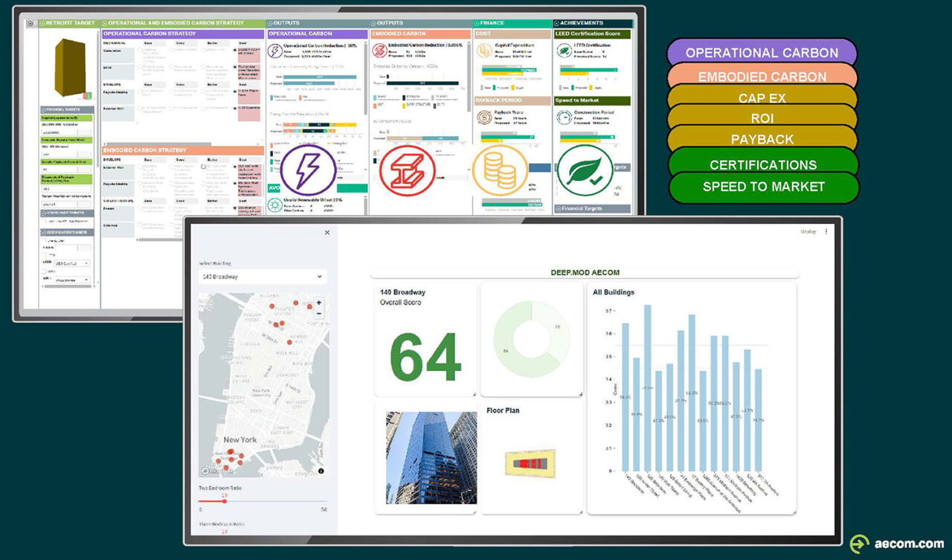The height and width of the screenshot is (560, 952).
Task: Click the yellow coin stack Finance icon
Action: tap(501, 169)
